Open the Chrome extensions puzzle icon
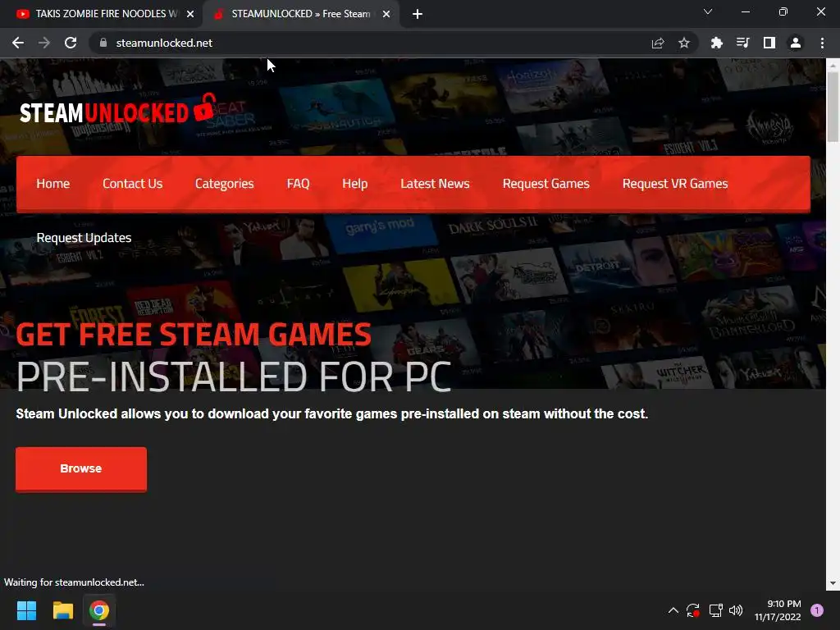 (716, 43)
